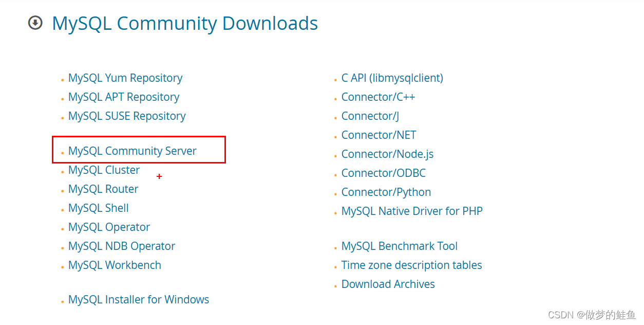Open MySQL Installer for Windows
Screen dimensions: 644x325
tap(139, 300)
